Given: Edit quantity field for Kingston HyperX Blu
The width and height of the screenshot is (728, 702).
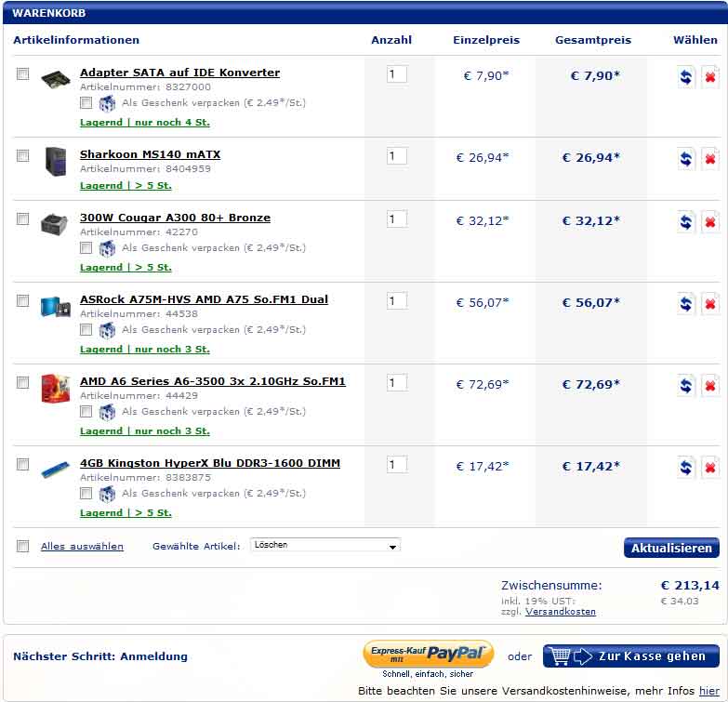Looking at the screenshot, I should (x=397, y=465).
